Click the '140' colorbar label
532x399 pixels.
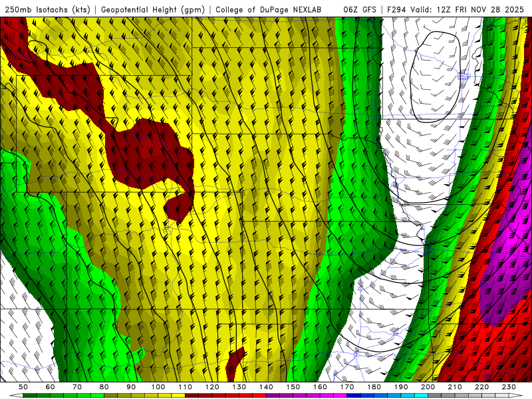point(265,387)
